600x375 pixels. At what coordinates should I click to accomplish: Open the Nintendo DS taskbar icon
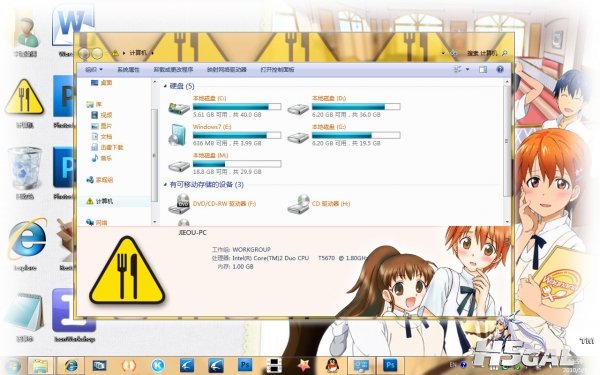pyautogui.click(x=274, y=366)
